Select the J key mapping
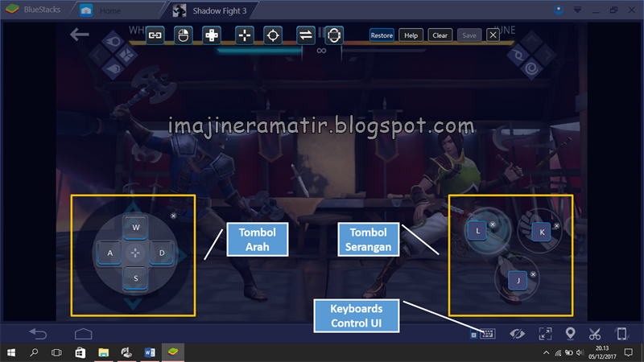 518,281
